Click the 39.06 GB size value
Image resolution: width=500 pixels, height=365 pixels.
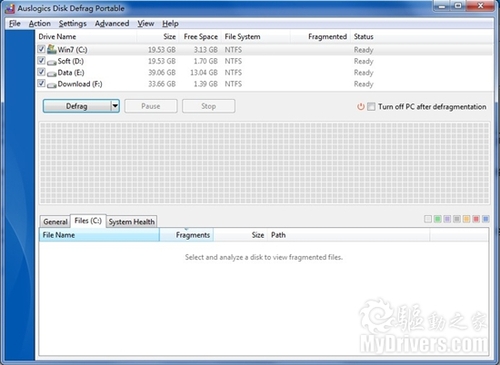[x=162, y=72]
